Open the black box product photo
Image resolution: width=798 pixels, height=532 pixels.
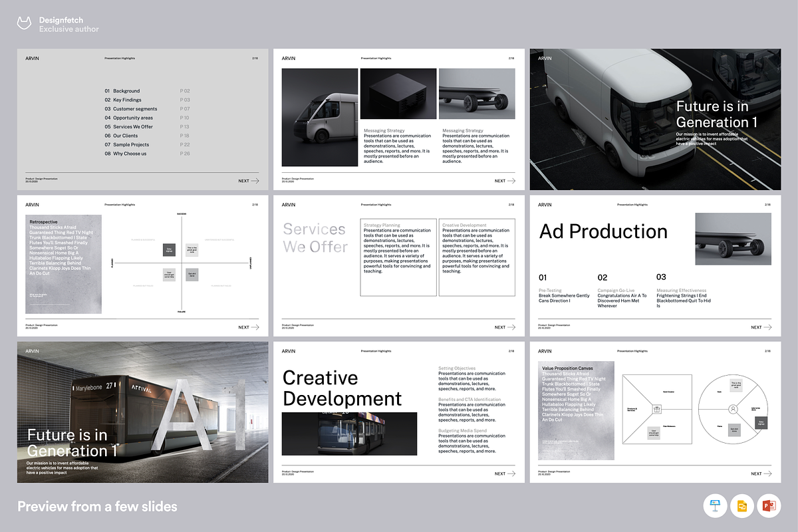click(398, 94)
